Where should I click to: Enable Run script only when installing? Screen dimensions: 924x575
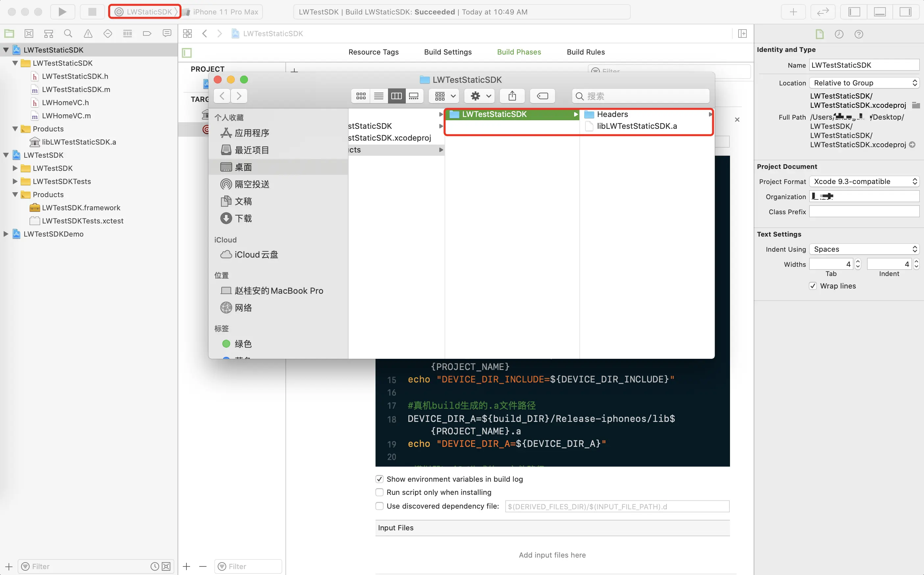tap(379, 492)
